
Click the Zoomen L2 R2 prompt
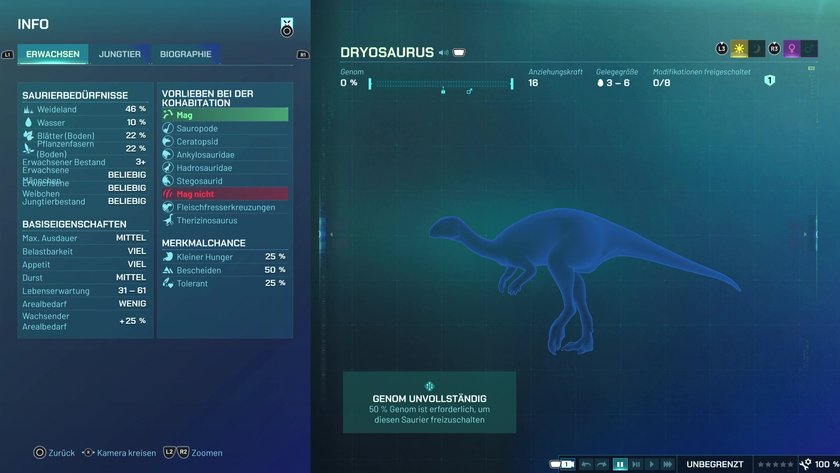(x=193, y=453)
